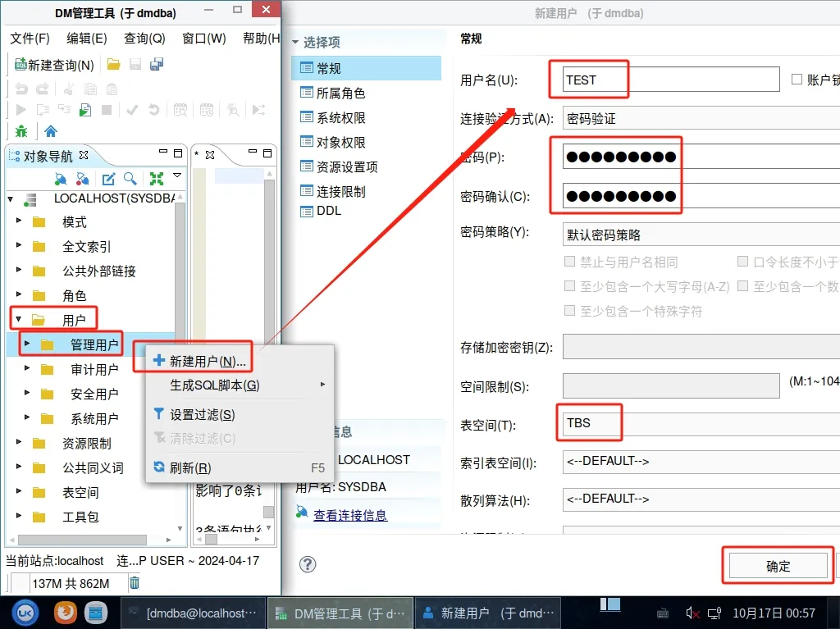Select 所属角色 in the options list
This screenshot has width=840, height=629.
(340, 93)
